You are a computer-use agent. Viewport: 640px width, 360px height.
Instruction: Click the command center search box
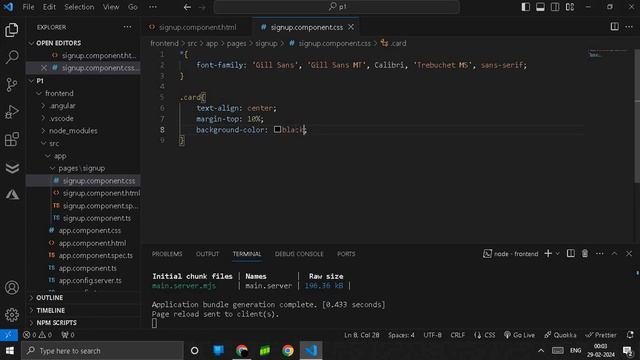pyautogui.click(x=337, y=7)
